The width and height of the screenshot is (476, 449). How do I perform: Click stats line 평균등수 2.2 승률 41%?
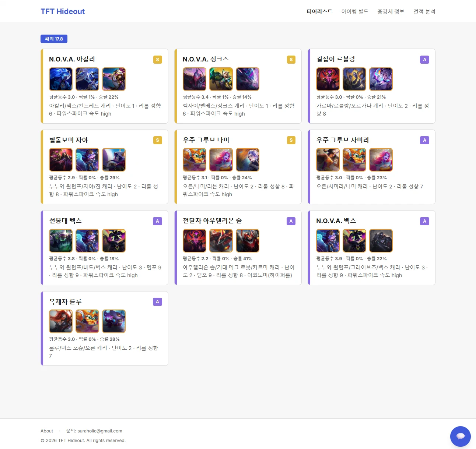click(x=217, y=259)
